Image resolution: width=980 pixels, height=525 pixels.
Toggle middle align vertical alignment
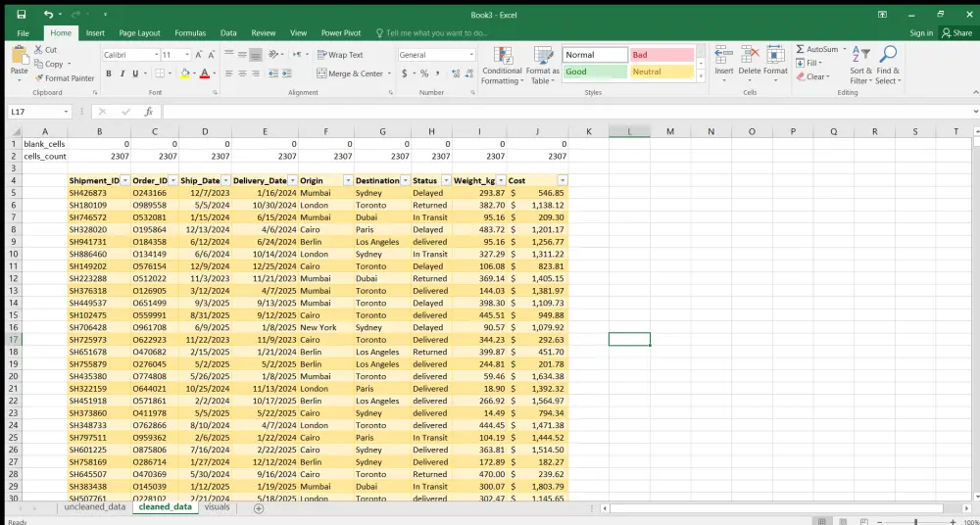242,55
